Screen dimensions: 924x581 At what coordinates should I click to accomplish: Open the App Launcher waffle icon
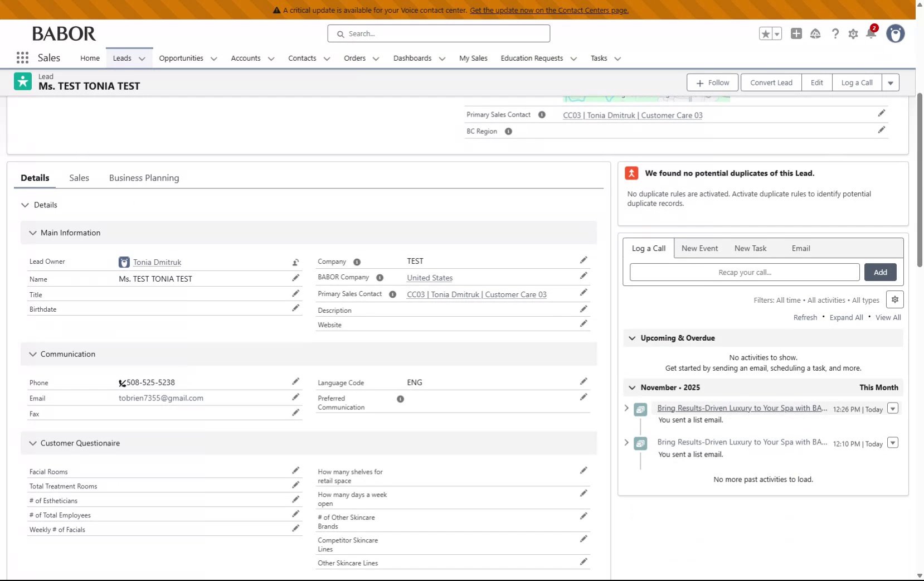pyautogui.click(x=22, y=57)
